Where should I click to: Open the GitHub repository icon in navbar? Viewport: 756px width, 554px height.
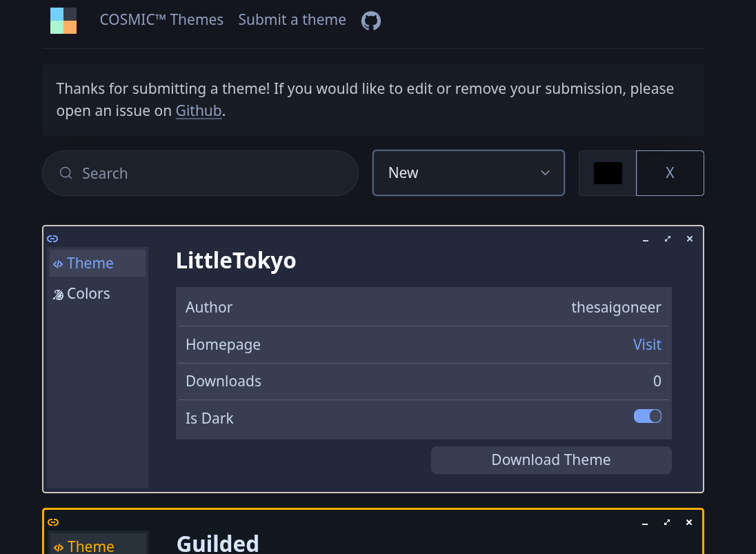click(371, 21)
